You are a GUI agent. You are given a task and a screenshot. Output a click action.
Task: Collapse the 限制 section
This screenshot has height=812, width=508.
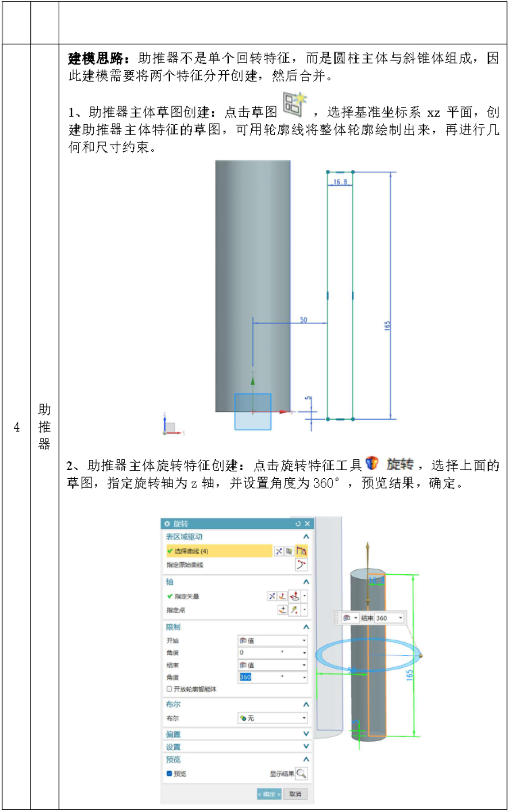[x=306, y=626]
